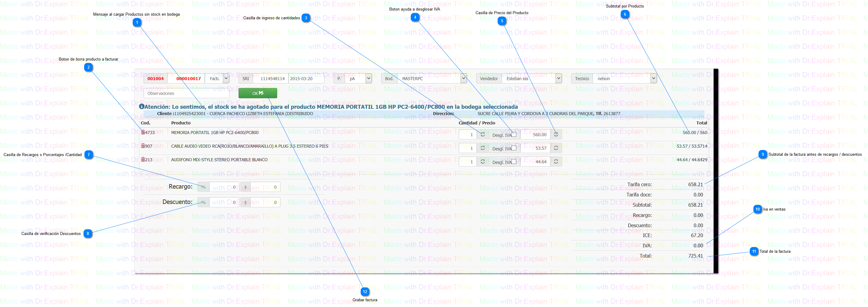Expand the Vendedor Esteban sss dropdown
The width and height of the screenshot is (868, 307).
(559, 78)
